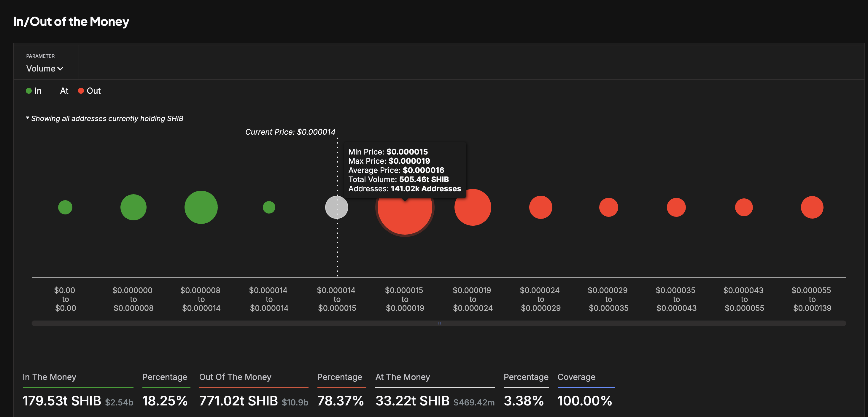This screenshot has width=868, height=417.
Task: Click red bubble for $0.000024 to $0.000029
Action: point(540,207)
